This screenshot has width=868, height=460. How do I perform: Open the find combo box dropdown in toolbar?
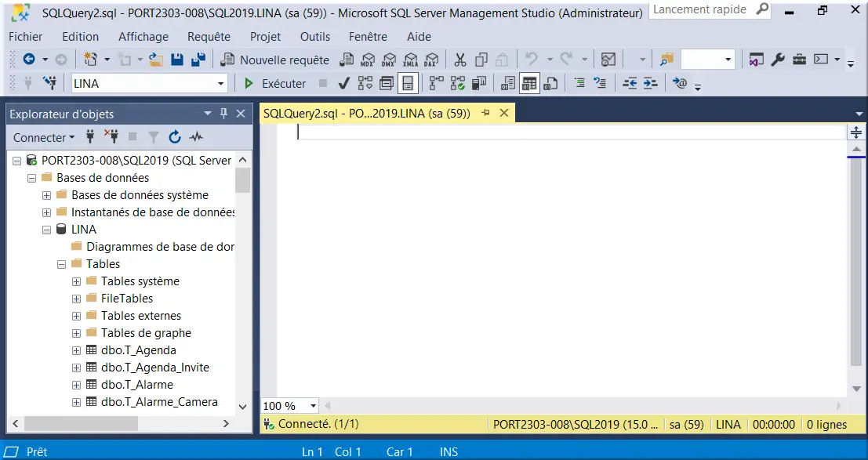point(728,60)
